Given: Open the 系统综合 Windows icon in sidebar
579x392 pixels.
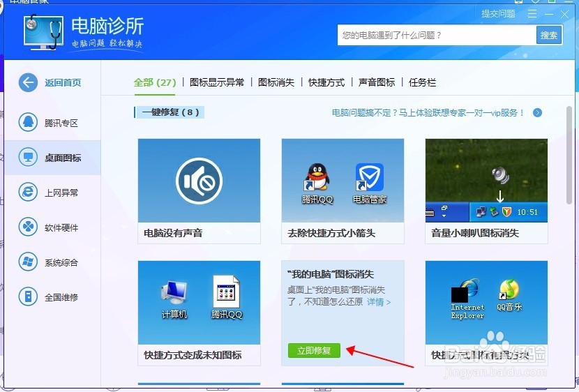Looking at the screenshot, I should coord(28,262).
